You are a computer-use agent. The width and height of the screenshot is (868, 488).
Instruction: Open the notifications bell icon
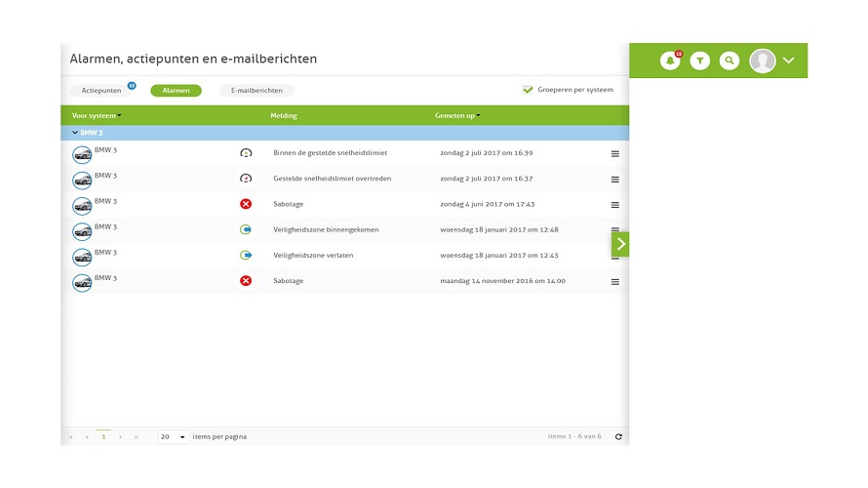(x=670, y=61)
